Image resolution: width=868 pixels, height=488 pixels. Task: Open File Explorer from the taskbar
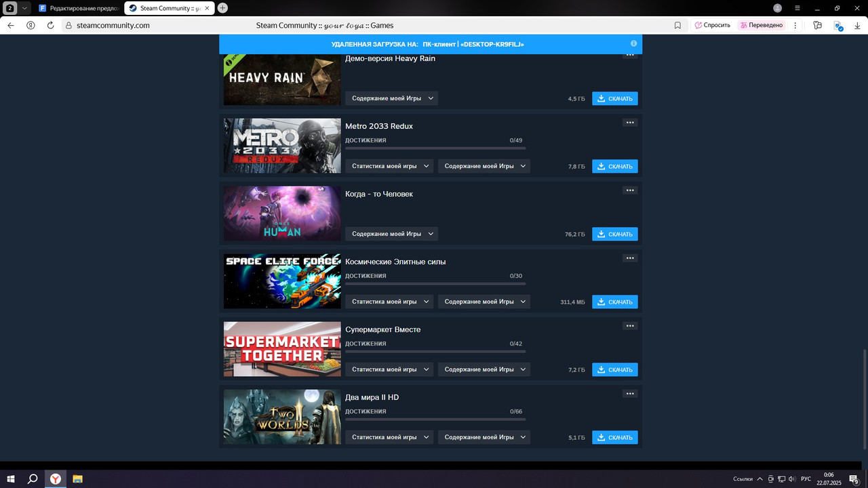pyautogui.click(x=77, y=479)
